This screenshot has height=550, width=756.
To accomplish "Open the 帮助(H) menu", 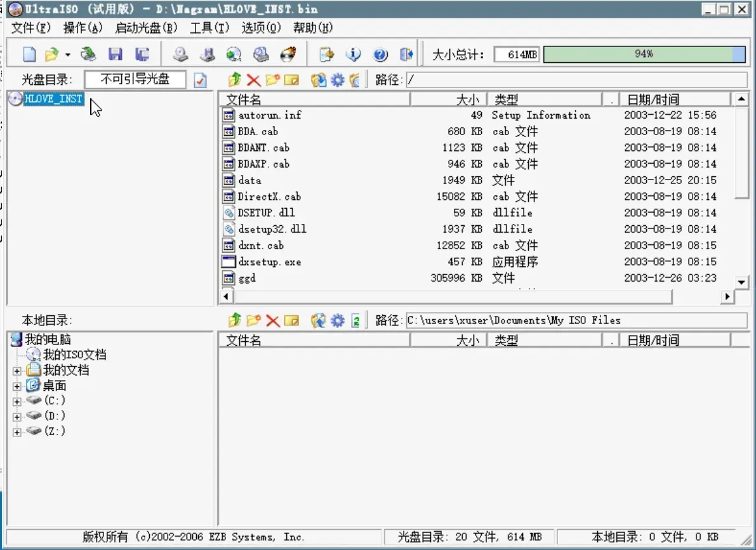I will pos(313,27).
